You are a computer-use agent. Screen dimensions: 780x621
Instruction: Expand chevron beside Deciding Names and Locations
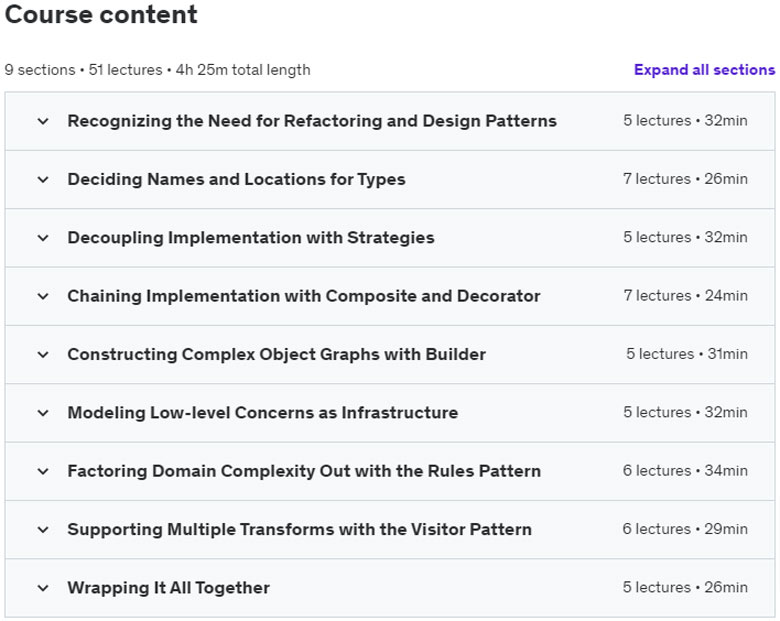click(43, 179)
